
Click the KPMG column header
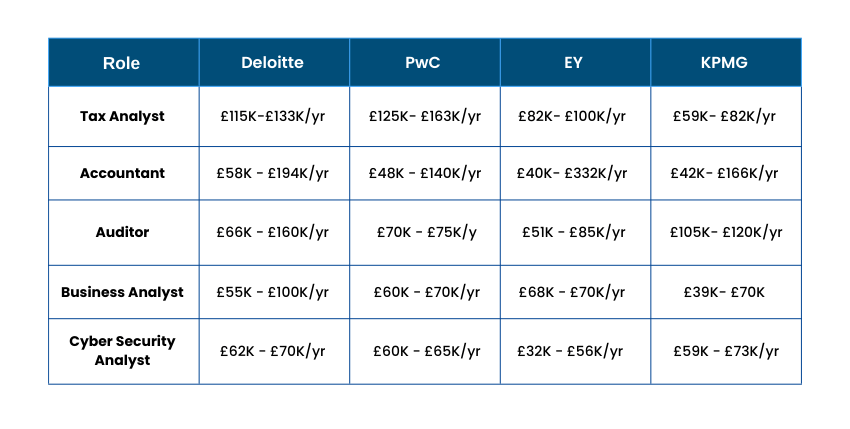(724, 63)
